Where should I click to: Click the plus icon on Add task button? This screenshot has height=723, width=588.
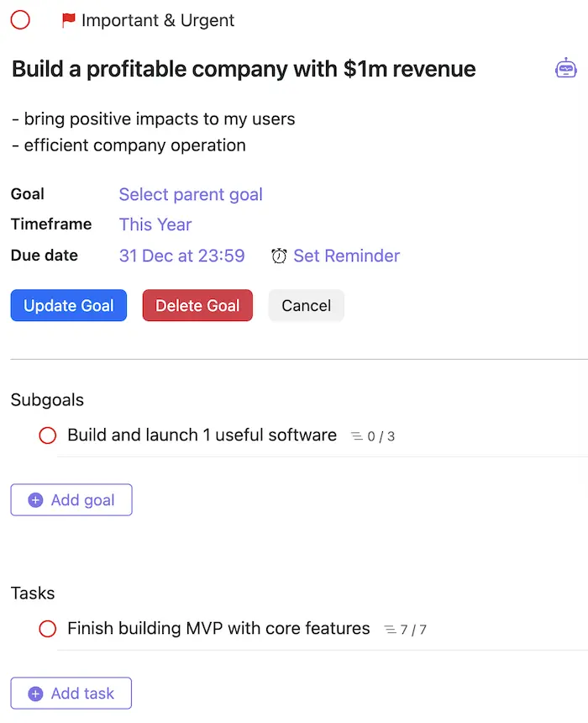coord(34,693)
